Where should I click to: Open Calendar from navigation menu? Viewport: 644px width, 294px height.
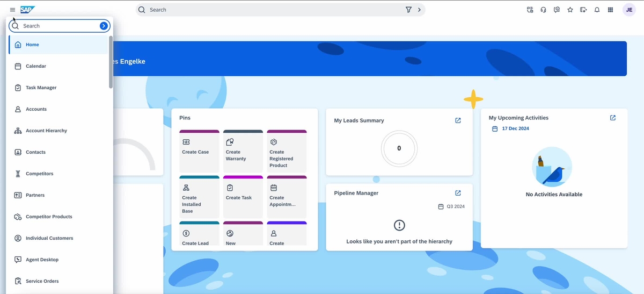click(58, 66)
